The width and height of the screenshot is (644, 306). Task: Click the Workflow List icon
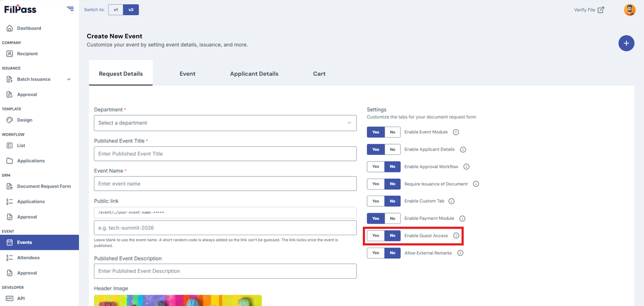(10, 145)
